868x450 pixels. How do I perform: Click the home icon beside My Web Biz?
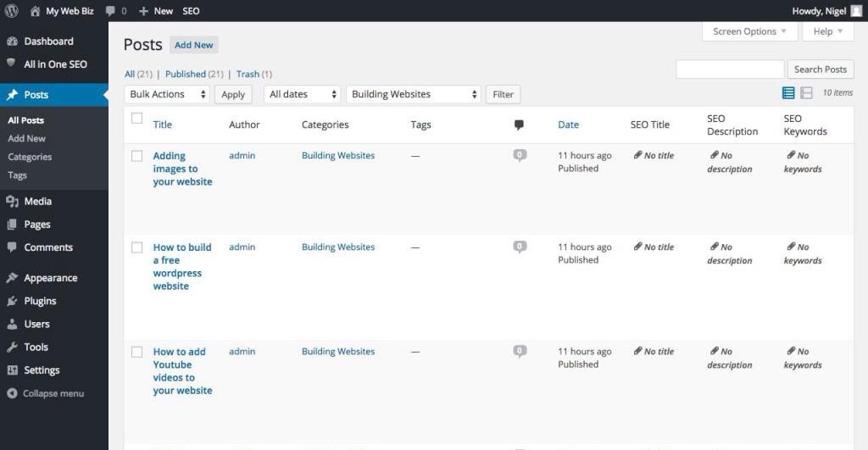(x=35, y=11)
